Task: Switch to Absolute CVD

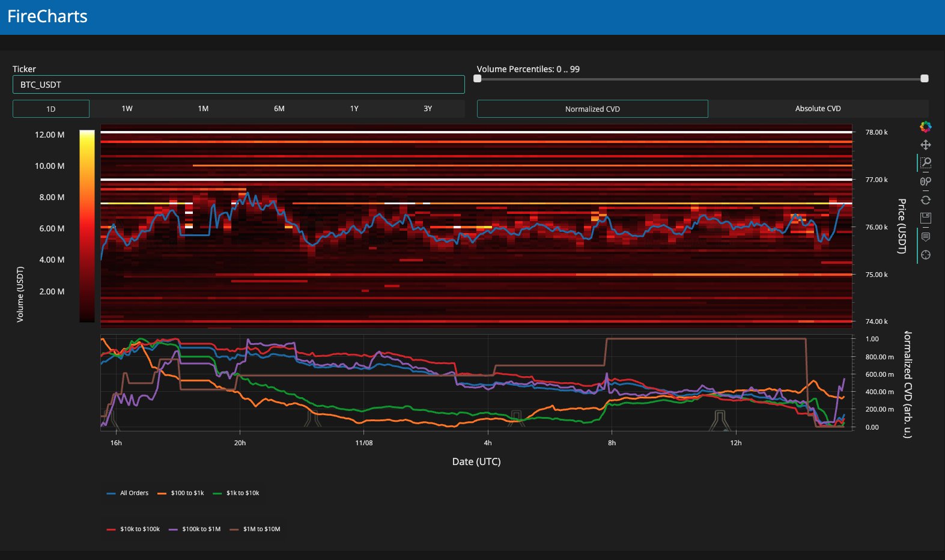Action: point(818,109)
